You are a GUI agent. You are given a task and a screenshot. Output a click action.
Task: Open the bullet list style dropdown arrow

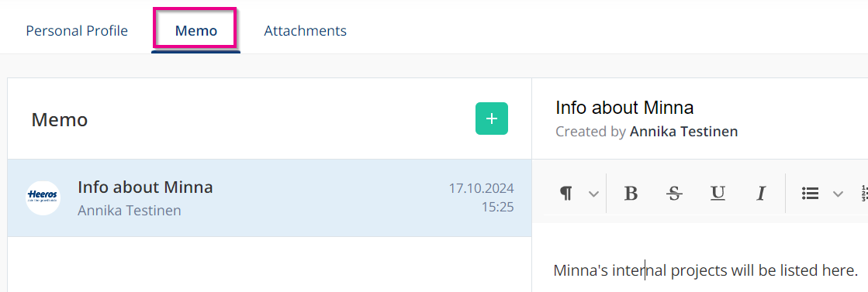coord(838,194)
